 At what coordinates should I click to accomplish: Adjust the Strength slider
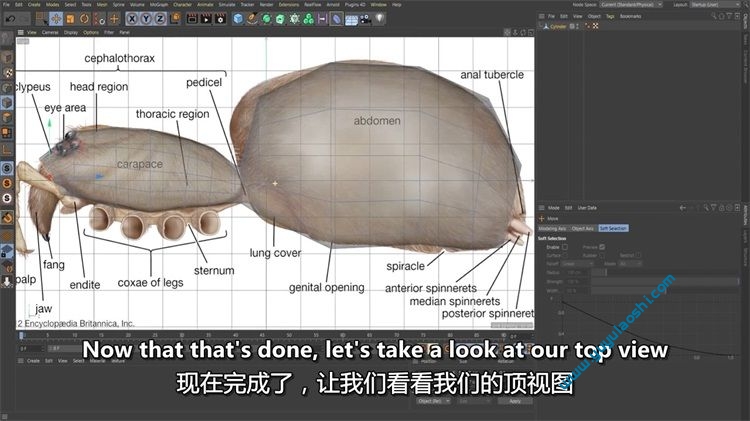665,281
